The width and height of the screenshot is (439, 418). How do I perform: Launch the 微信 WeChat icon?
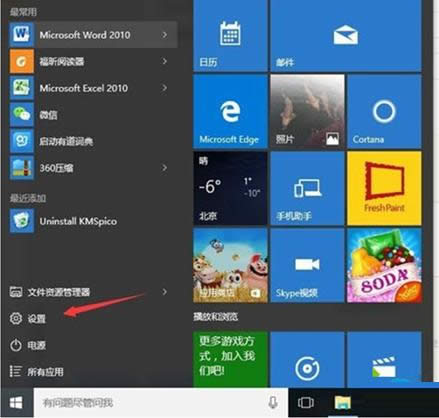22,114
